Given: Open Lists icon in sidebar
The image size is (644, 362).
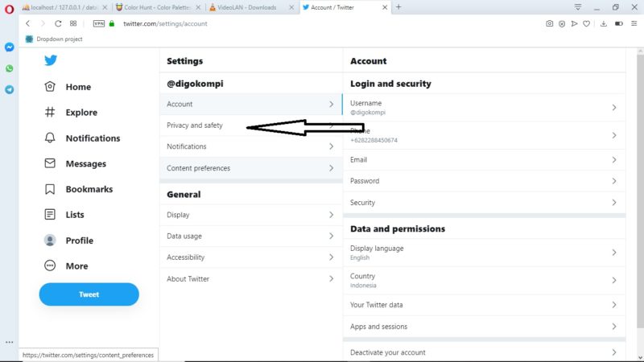Looking at the screenshot, I should point(50,214).
